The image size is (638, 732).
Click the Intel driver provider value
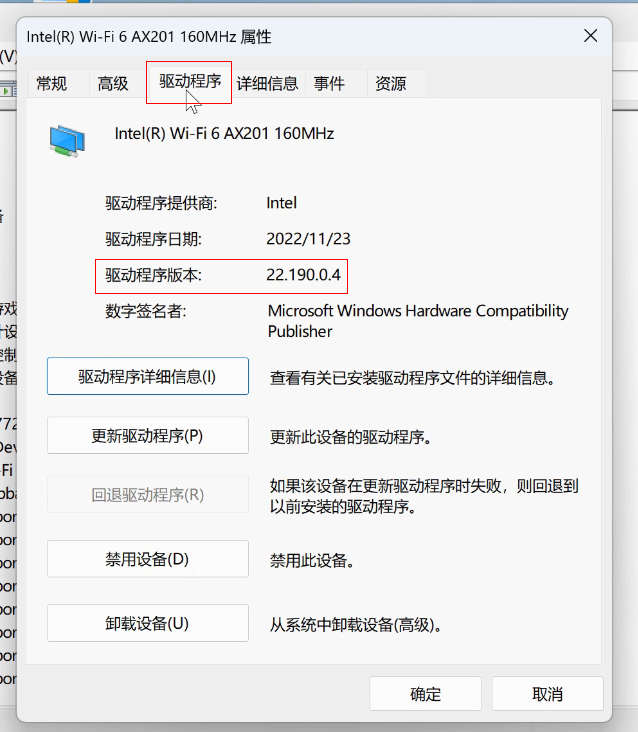coord(281,203)
